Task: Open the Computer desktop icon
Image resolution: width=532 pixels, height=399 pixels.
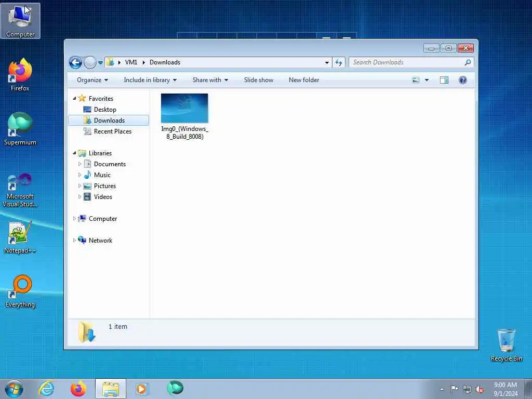Action: 20,21
